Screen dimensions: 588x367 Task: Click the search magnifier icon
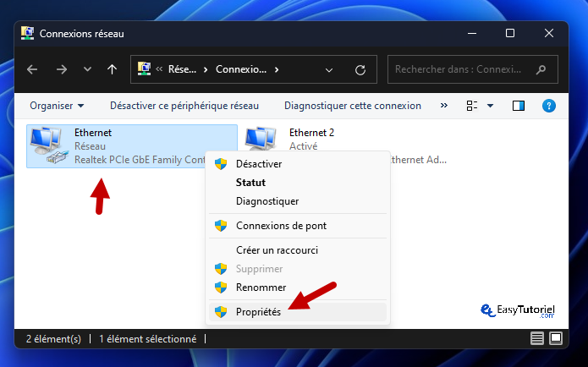click(541, 69)
